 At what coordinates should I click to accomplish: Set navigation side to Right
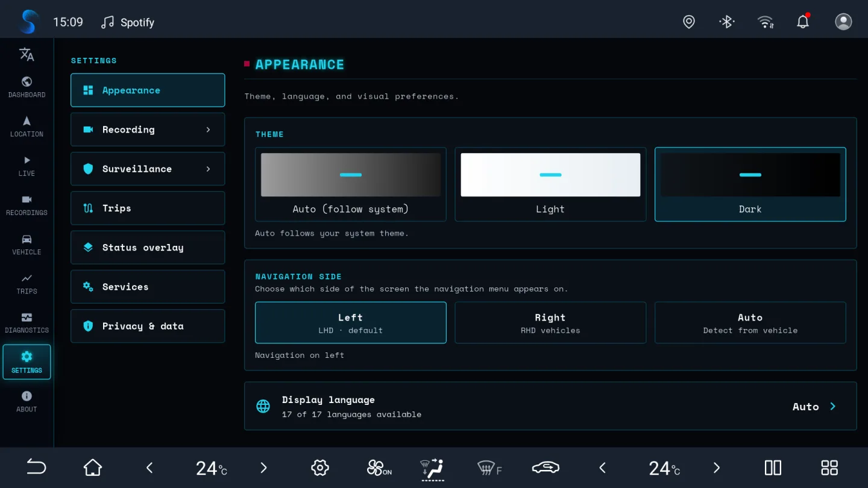coord(550,323)
